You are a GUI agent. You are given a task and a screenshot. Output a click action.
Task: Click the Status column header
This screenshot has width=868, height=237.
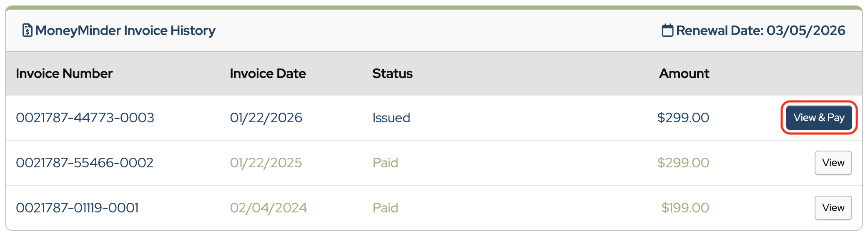pos(392,73)
